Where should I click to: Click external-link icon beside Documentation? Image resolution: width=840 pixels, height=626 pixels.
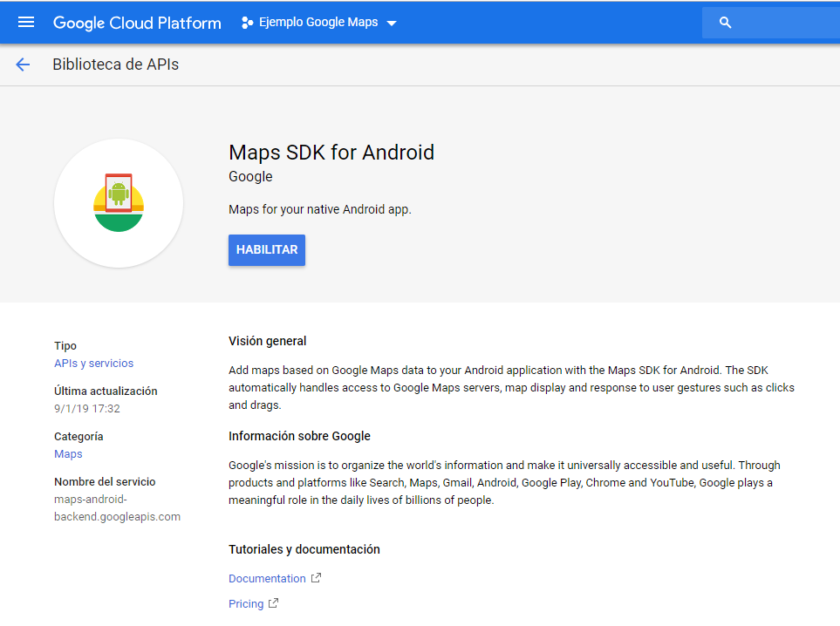coord(317,578)
